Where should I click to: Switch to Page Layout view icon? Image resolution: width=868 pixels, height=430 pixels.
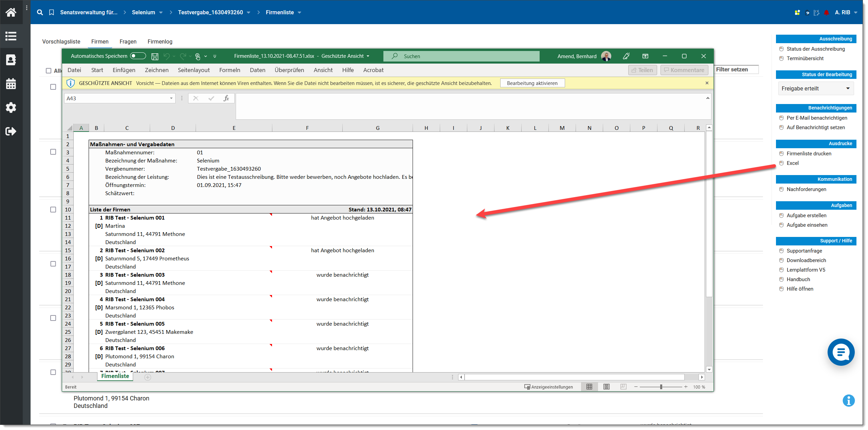click(607, 387)
